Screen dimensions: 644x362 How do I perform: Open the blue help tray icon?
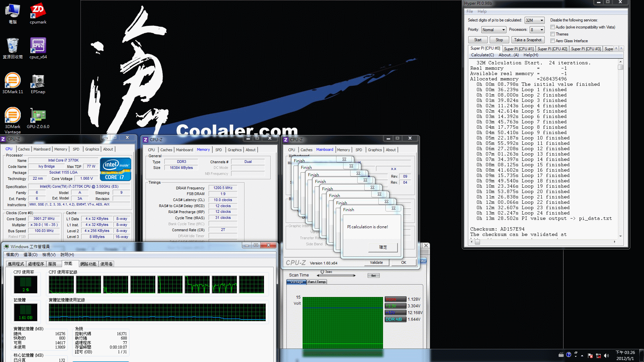point(569,355)
